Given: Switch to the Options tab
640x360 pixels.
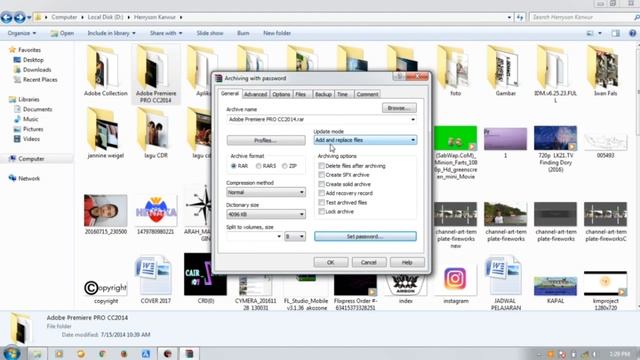Looking at the screenshot, I should (x=281, y=94).
